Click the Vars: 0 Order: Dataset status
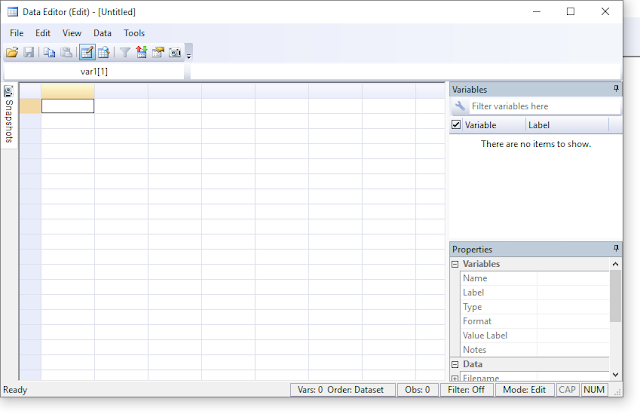 (x=340, y=390)
